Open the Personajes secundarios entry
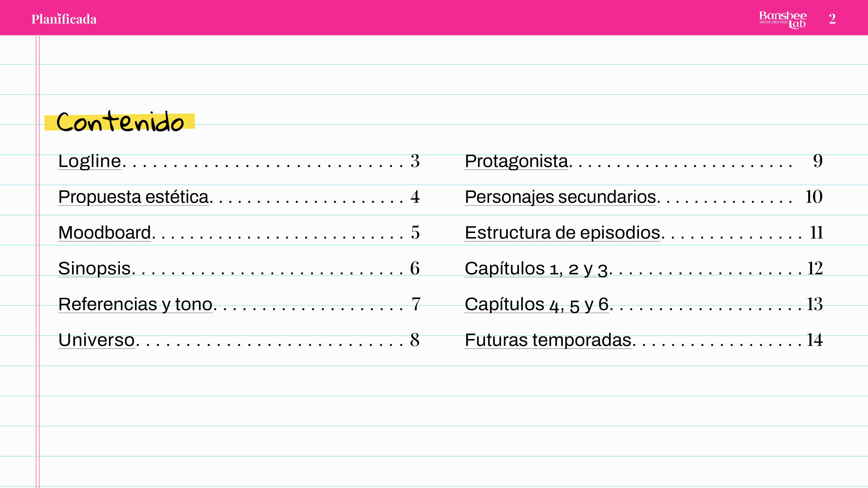Viewport: 868px width, 488px height. [x=560, y=197]
